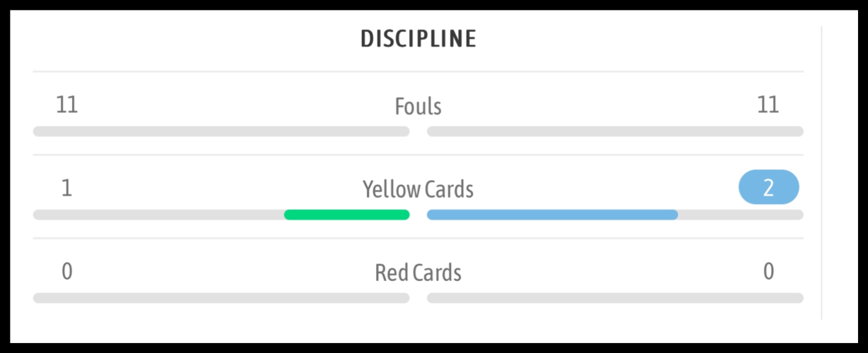This screenshot has width=868, height=353.
Task: Click the blue highlighted badge showing 2
Action: point(768,189)
